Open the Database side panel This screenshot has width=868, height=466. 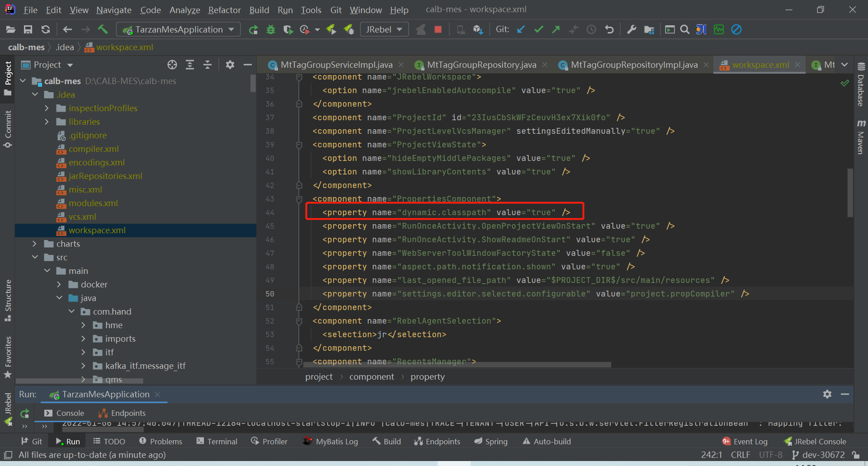pos(861,85)
